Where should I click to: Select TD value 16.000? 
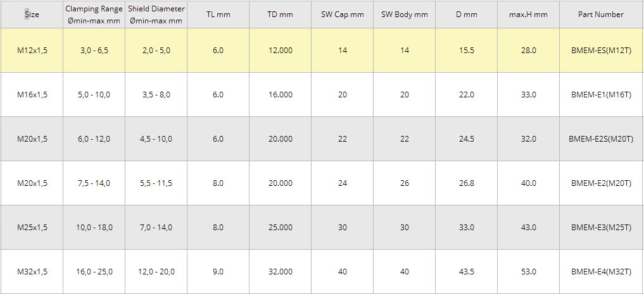click(280, 95)
